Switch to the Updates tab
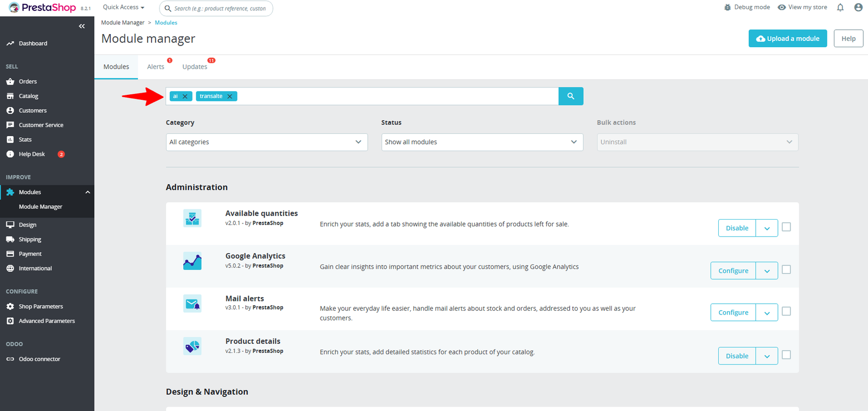Image resolution: width=868 pixels, height=411 pixels. coord(194,67)
